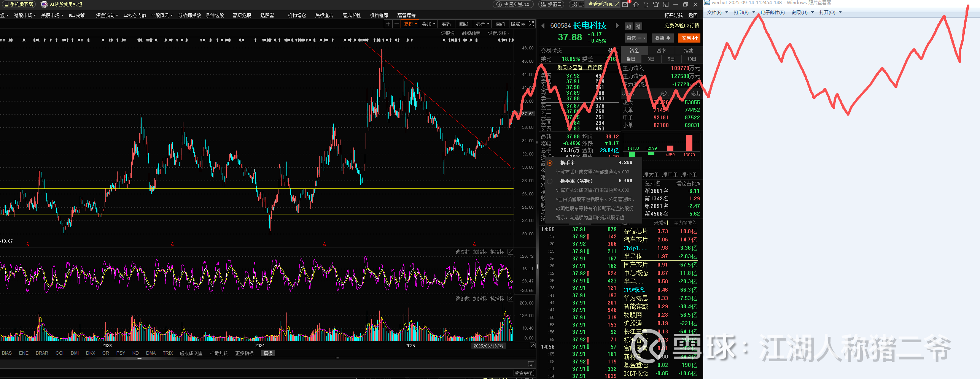
Task: Open the 复权 dropdown
Action: 410,24
